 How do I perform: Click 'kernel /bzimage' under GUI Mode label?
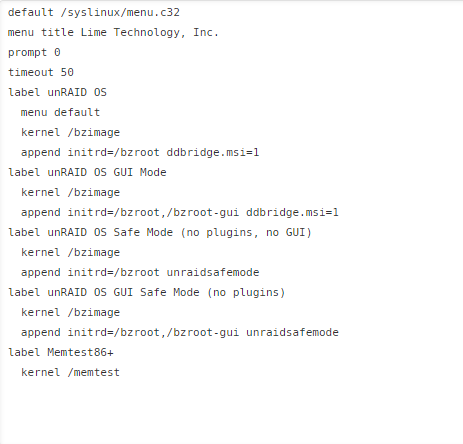70,193
